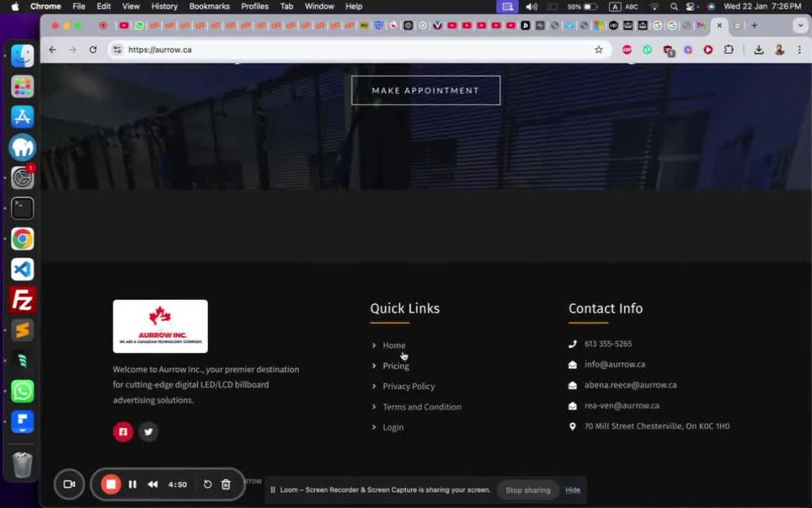Open Finder from the dock
The width and height of the screenshot is (812, 508).
(x=22, y=56)
